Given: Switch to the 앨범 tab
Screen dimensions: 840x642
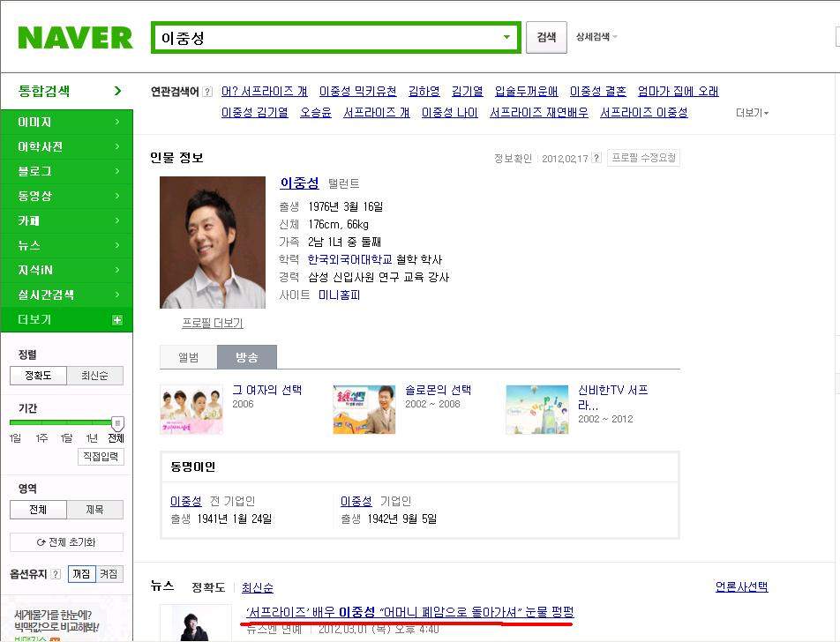Looking at the screenshot, I should point(189,357).
